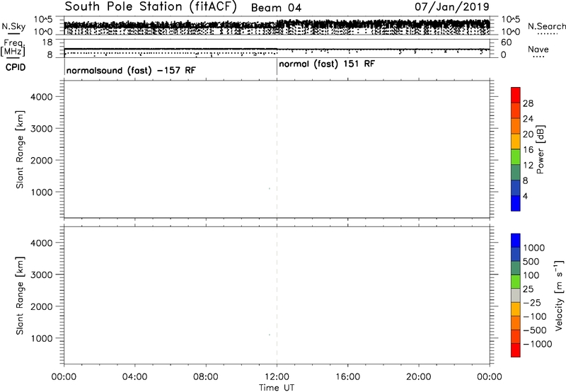Click the Nave legend label

tap(538, 49)
